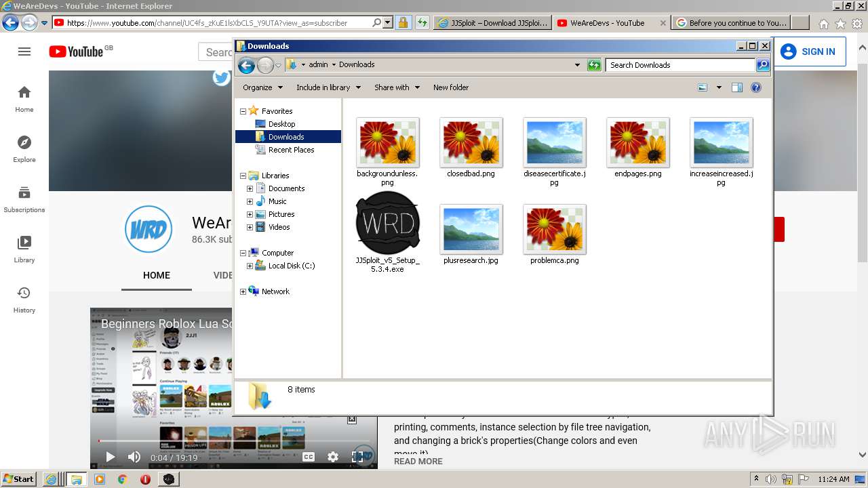This screenshot has width=868, height=488.
Task: Expand the Network tree node
Action: (243, 291)
